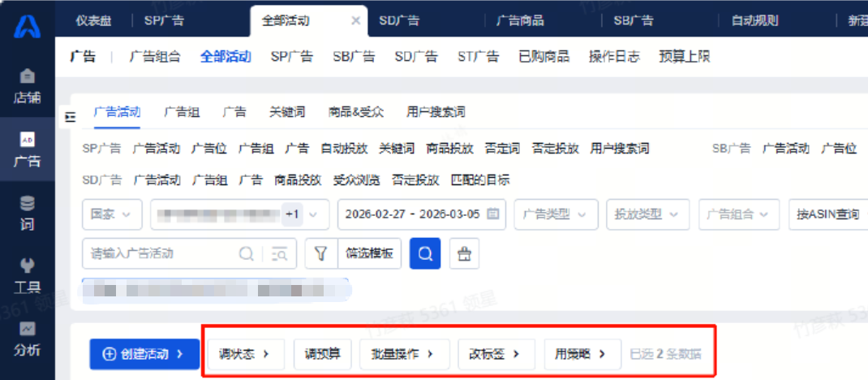The height and width of the screenshot is (380, 868).
Task: Click the funnel filter icon
Action: point(320,254)
